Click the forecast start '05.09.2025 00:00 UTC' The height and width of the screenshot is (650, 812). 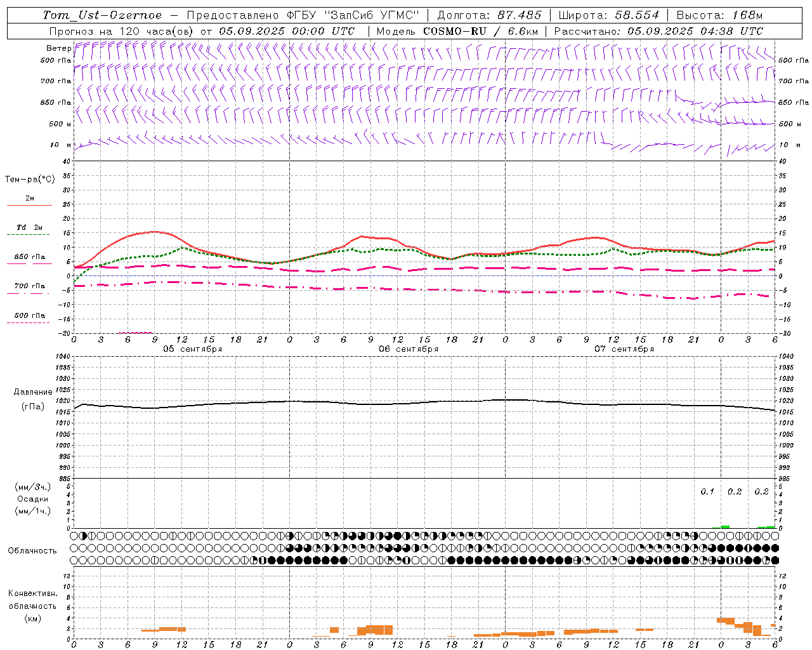coord(287,31)
